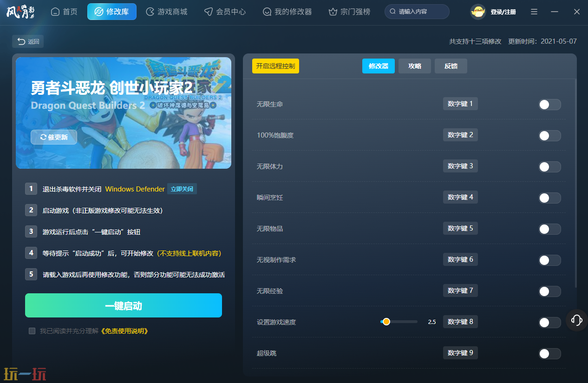Open the 反馈 sub-tab

tap(451, 66)
